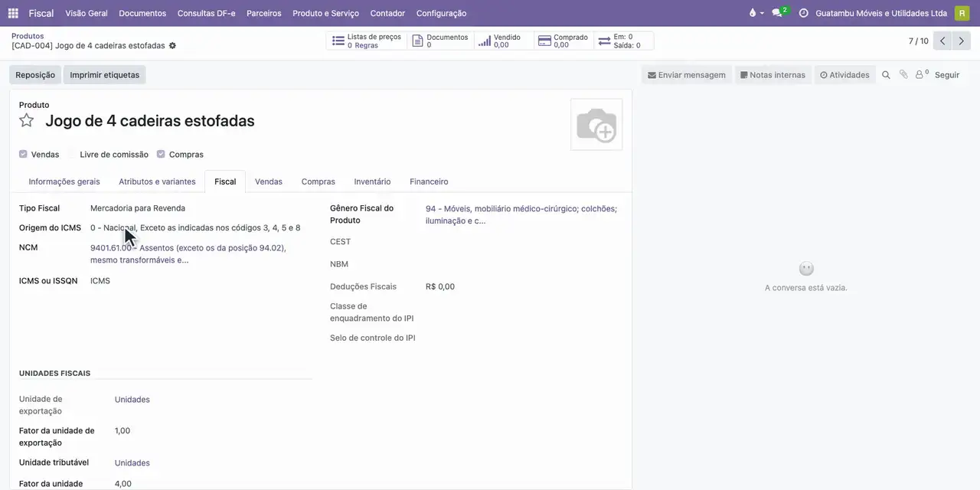Screen dimensions: 980x490
Task: Click the user avatar R
Action: (962, 13)
